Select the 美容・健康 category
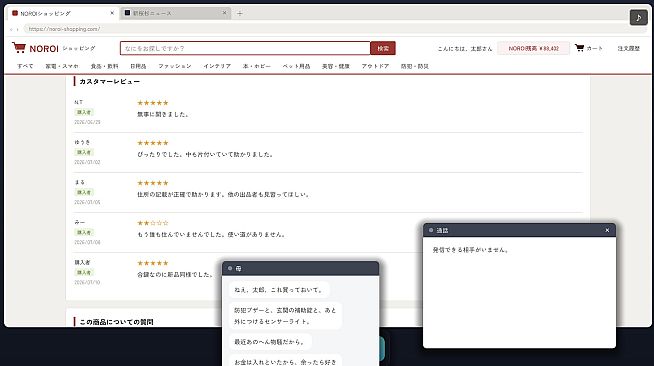The height and width of the screenshot is (366, 654). pyautogui.click(x=336, y=66)
